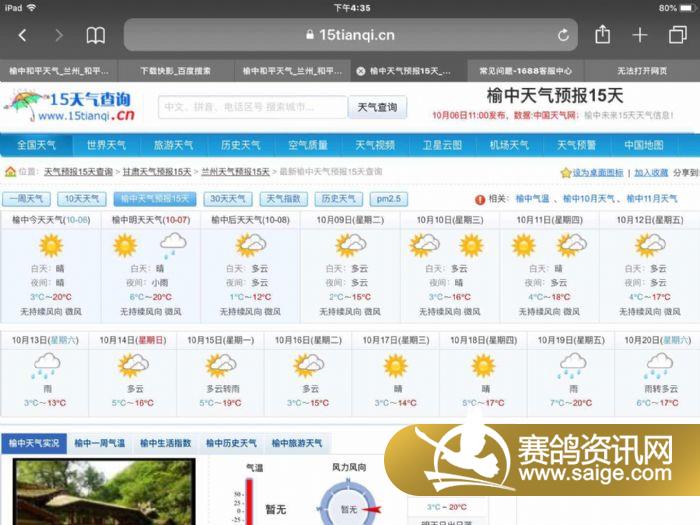Click the sunny icon for 10月17日
Screen dimensions: 700x525
coord(396,366)
